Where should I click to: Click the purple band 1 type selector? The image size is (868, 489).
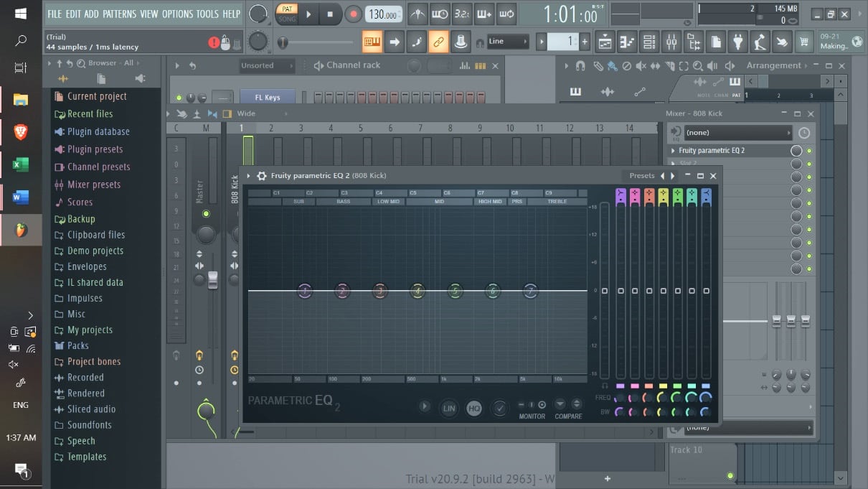621,197
